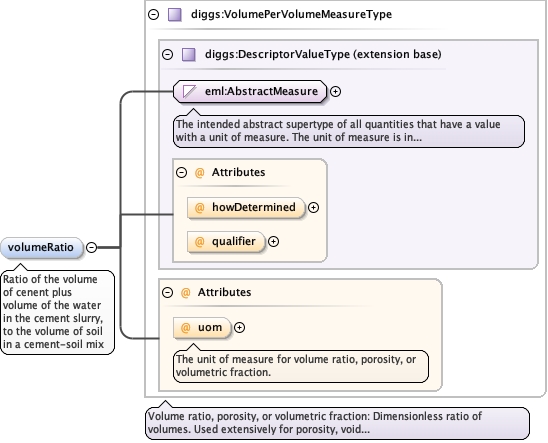Click the @ icon on the uom attribute
This screenshot has width=548, height=443.
coord(185,328)
